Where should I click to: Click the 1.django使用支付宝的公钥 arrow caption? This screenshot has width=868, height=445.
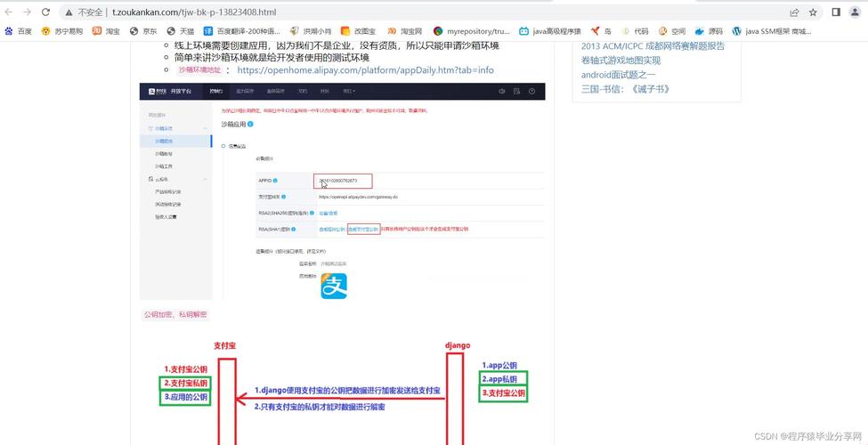347,390
